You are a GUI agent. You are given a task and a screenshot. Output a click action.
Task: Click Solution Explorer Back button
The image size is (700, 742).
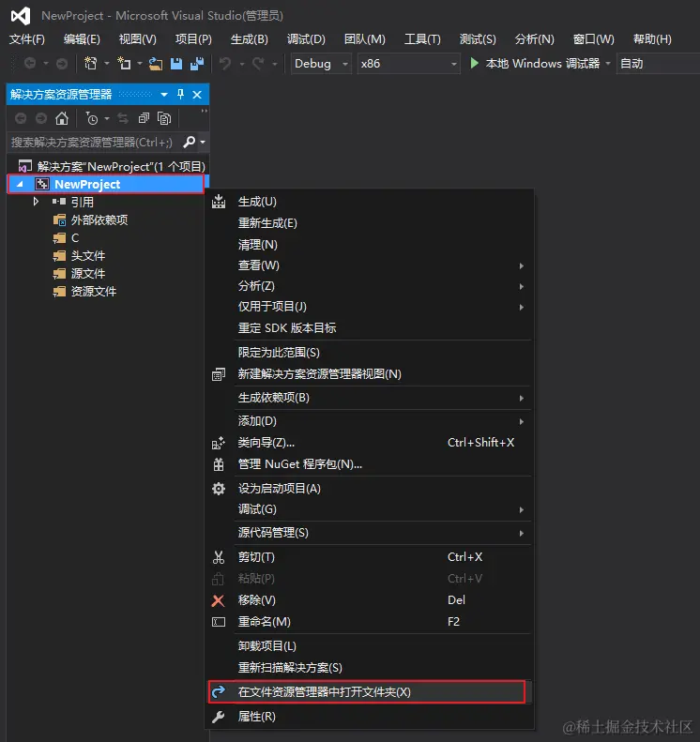(21, 118)
